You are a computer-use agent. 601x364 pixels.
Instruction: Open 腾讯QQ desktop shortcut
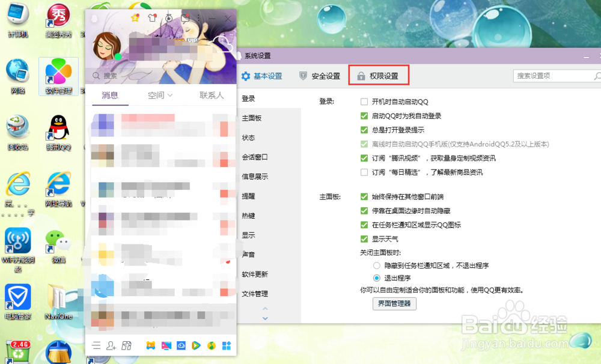click(x=58, y=133)
